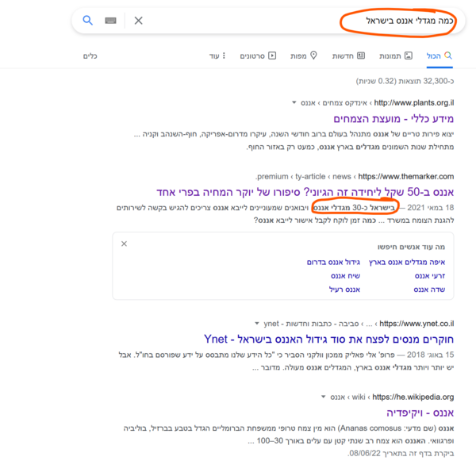This screenshot has height=476, width=476.
Task: Search suggestion איפה מגדלים אננס בארץ
Action: pyautogui.click(x=407, y=263)
